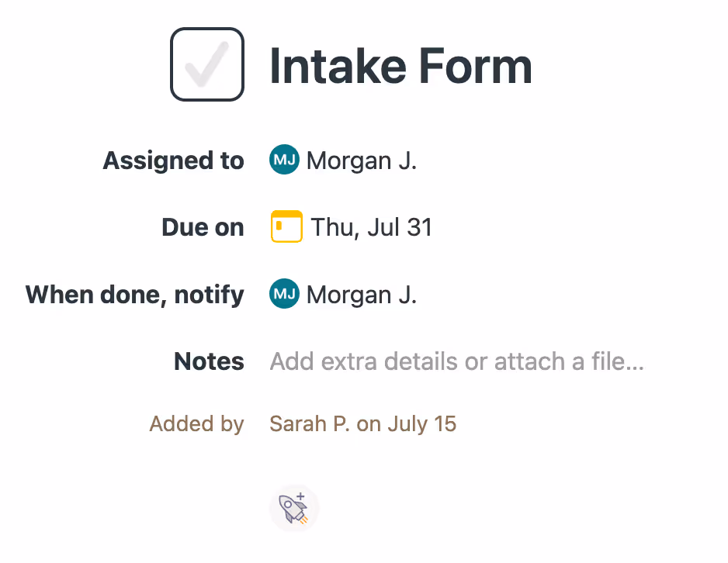Click the yellow calendar glyph for Jul 31

(x=286, y=226)
